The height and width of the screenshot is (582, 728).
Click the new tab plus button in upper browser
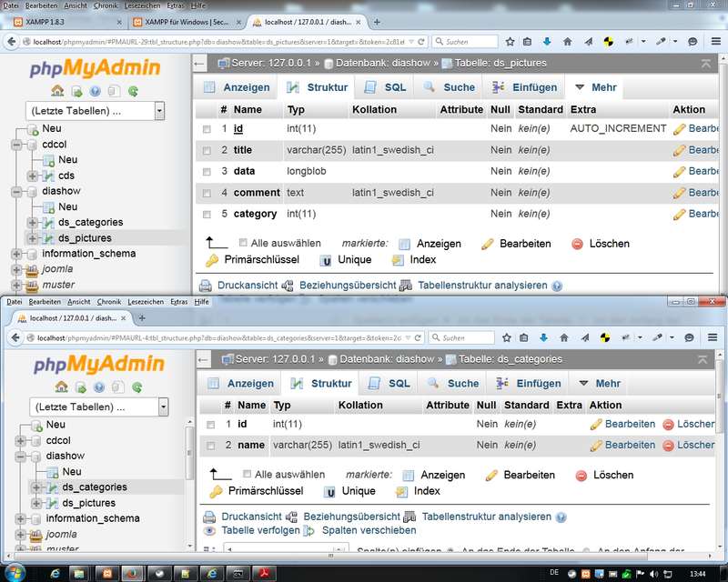(377, 22)
